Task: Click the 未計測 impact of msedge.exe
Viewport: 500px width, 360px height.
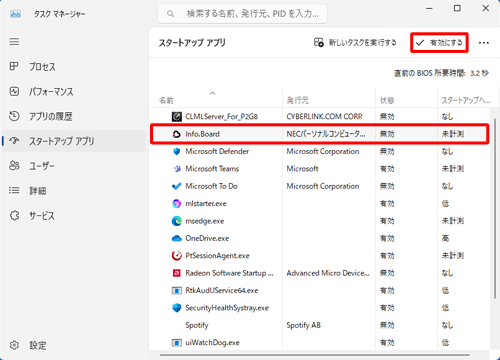Action: click(453, 221)
